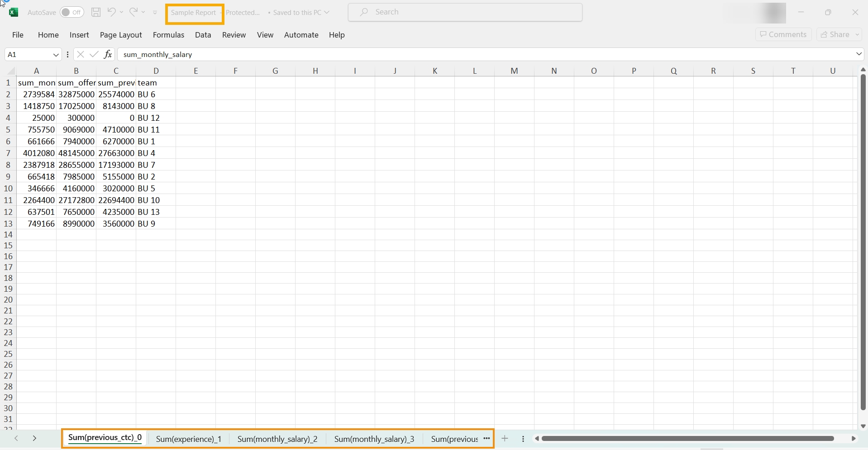Switch to the Home tab
868x450 pixels.
48,35
